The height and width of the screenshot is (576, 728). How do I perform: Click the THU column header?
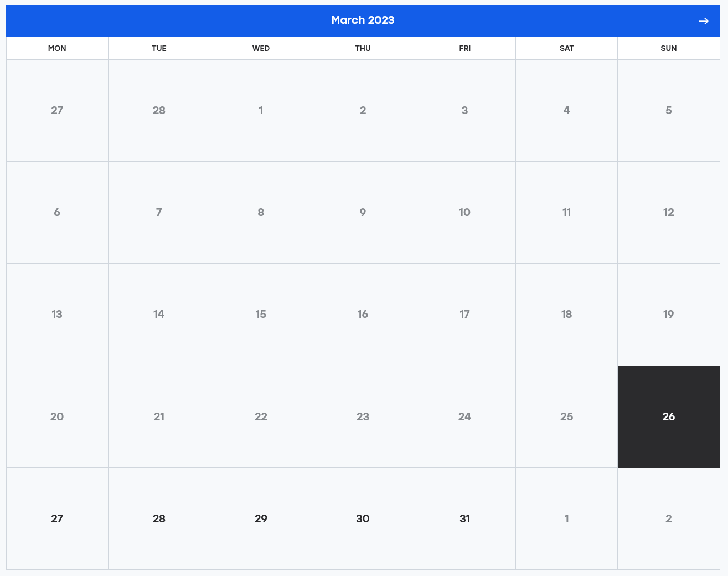(x=363, y=48)
